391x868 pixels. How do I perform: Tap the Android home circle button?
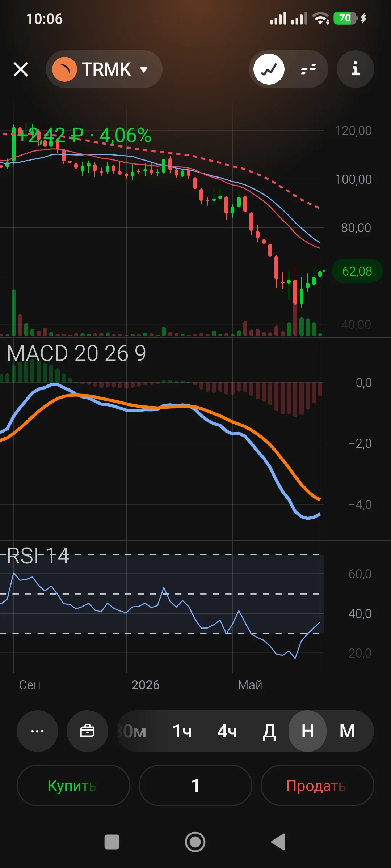[x=195, y=842]
